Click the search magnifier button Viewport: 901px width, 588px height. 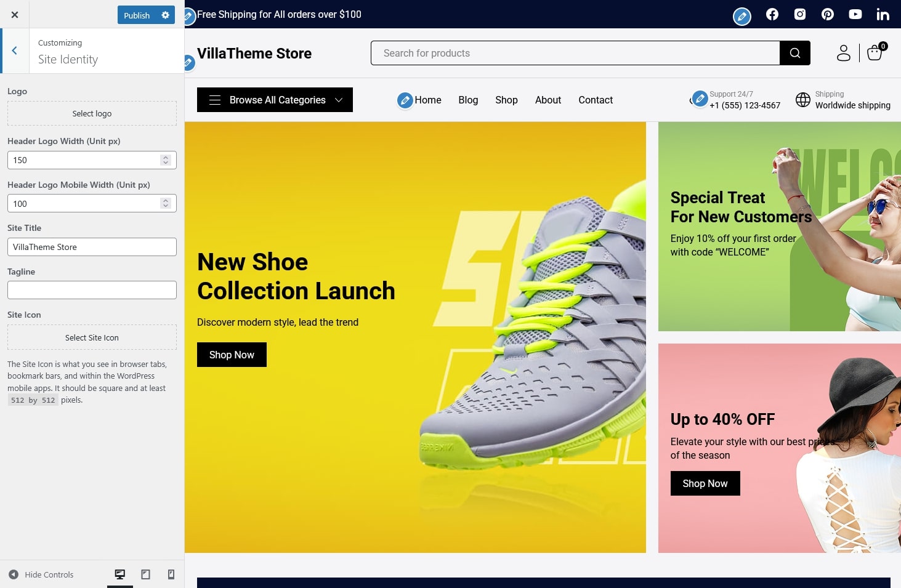point(794,53)
